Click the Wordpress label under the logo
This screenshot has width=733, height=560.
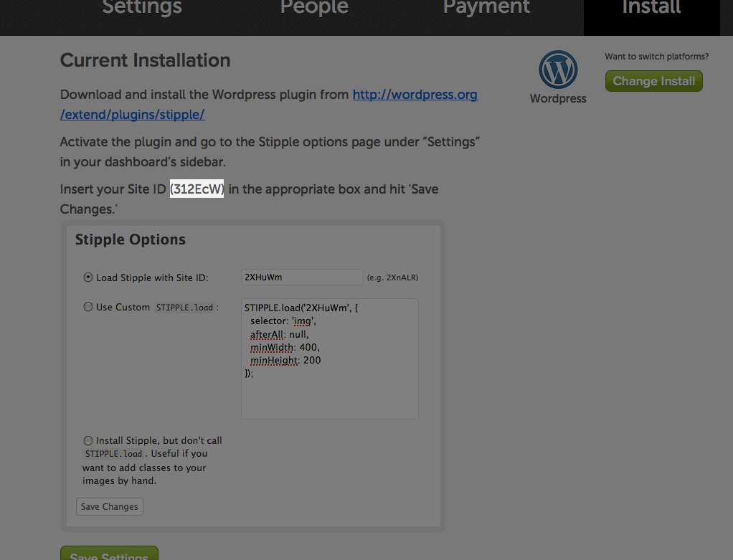click(x=558, y=99)
